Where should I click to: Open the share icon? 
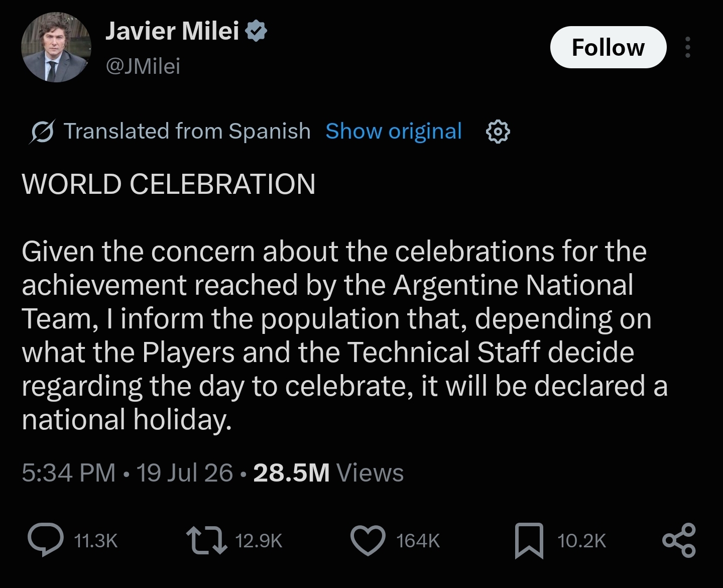(x=679, y=540)
